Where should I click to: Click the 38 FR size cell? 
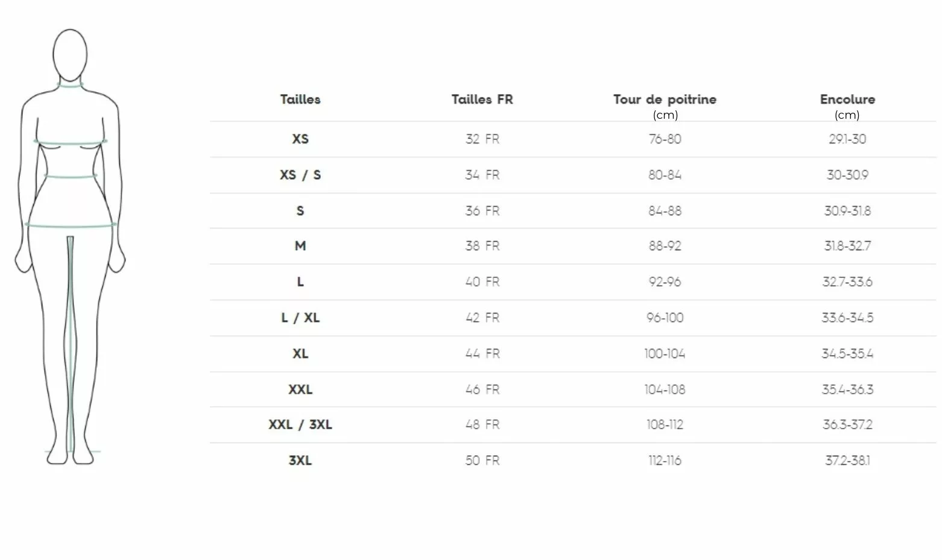point(482,246)
